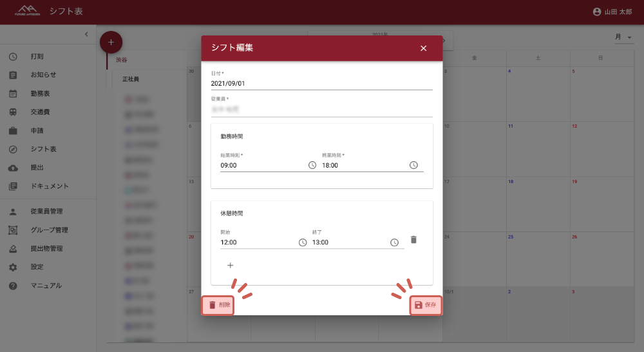Screen dimensions: 644x352
Task: Open time picker for break 終了
Action: coord(394,242)
